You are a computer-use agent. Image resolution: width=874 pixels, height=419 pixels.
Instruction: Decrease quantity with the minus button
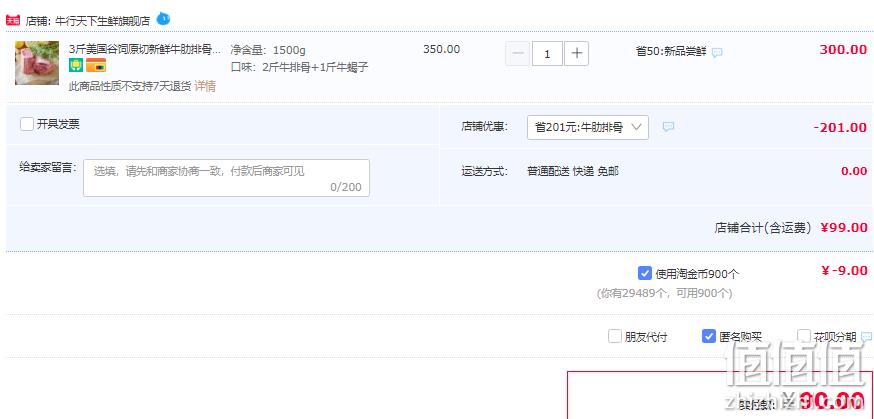point(518,54)
